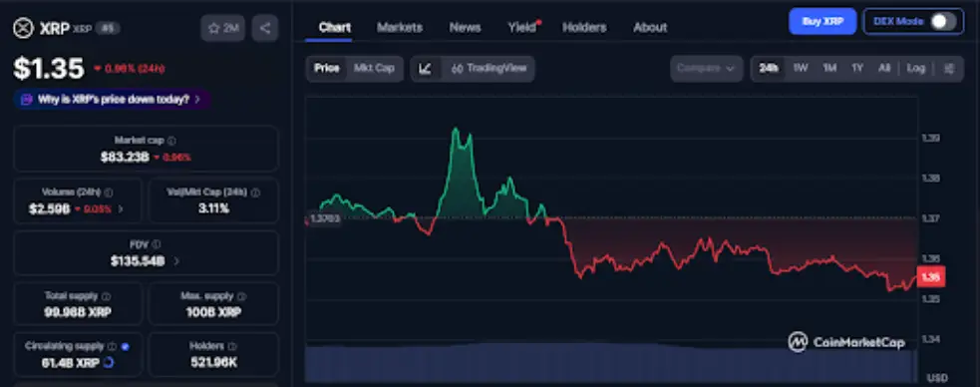Click the 521.96K holders value
The height and width of the screenshot is (387, 980).
coord(213,362)
